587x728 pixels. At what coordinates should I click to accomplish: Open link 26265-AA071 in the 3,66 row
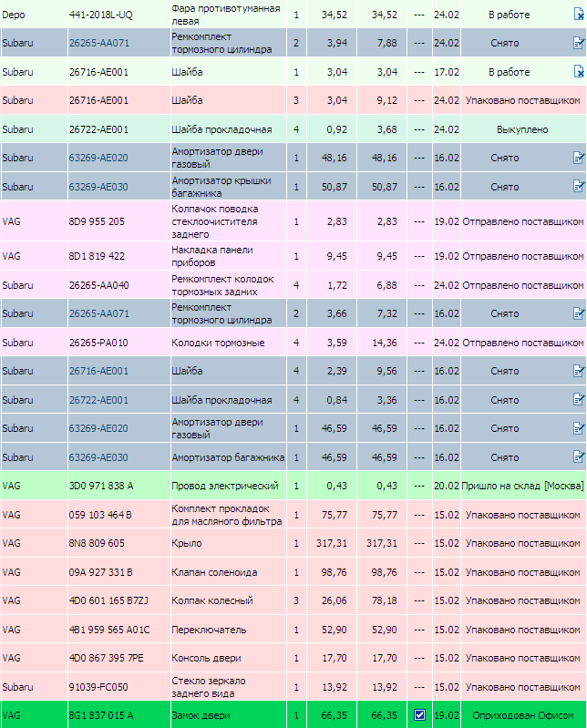coord(99,313)
